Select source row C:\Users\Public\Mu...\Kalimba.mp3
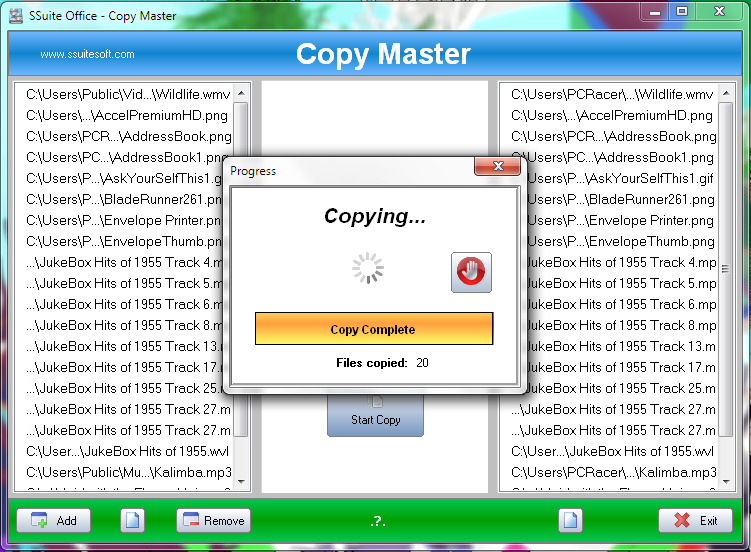The height and width of the screenshot is (552, 751). [x=129, y=473]
